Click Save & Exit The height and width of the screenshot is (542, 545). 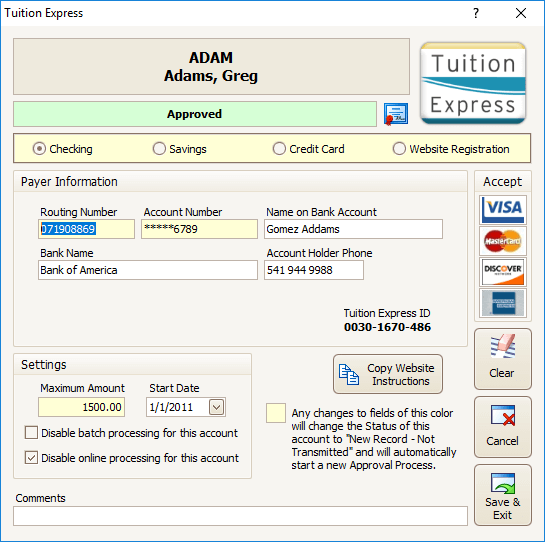503,495
